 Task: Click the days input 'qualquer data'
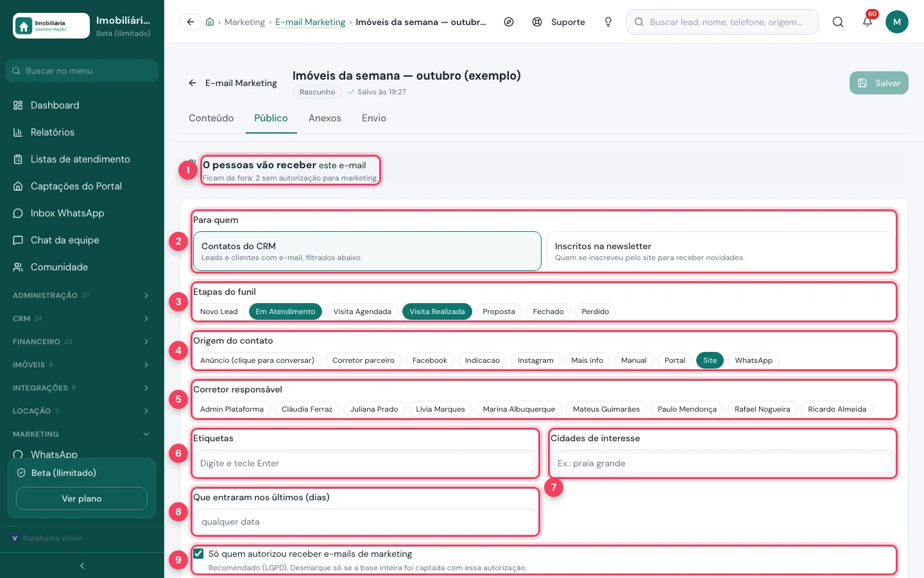point(364,522)
